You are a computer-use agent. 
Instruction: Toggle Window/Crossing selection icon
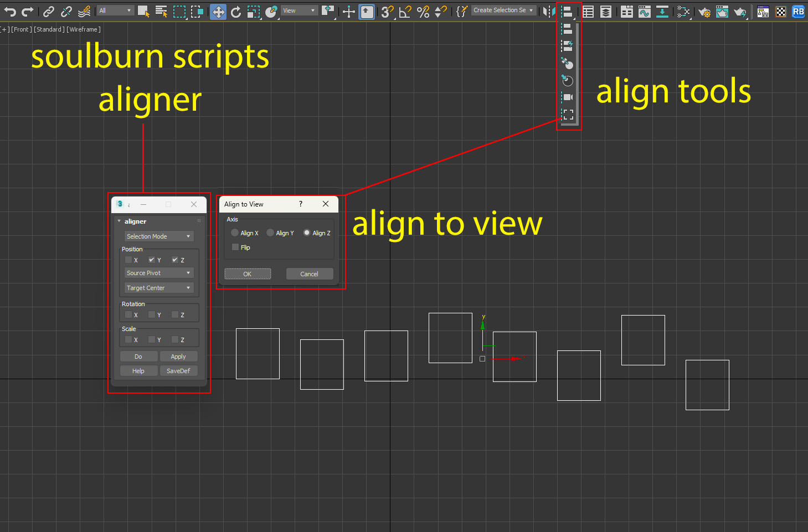click(x=197, y=11)
